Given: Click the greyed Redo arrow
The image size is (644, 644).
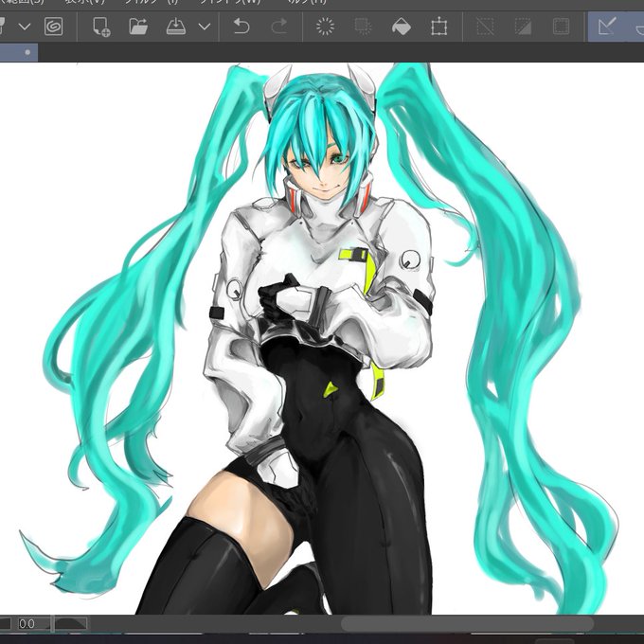Looking at the screenshot, I should coord(279,27).
